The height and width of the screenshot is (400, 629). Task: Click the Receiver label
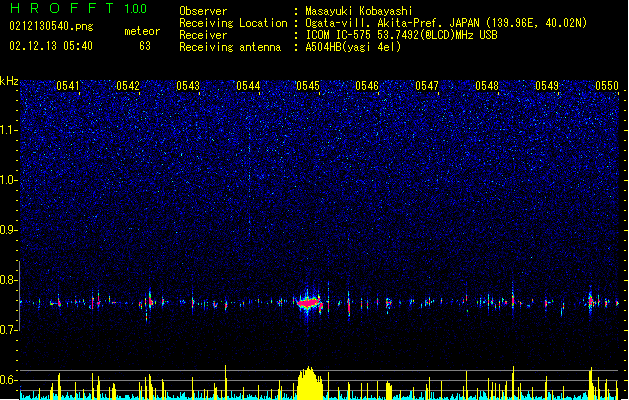(203, 35)
